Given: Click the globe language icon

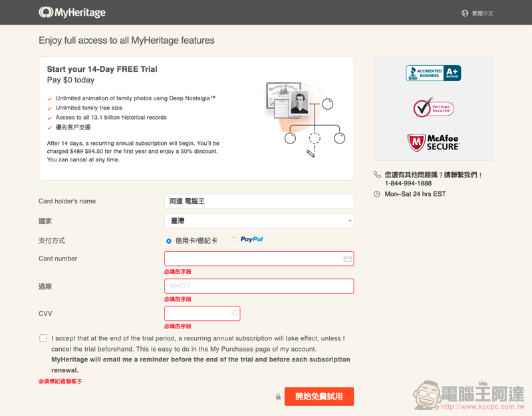Looking at the screenshot, I should tap(465, 13).
